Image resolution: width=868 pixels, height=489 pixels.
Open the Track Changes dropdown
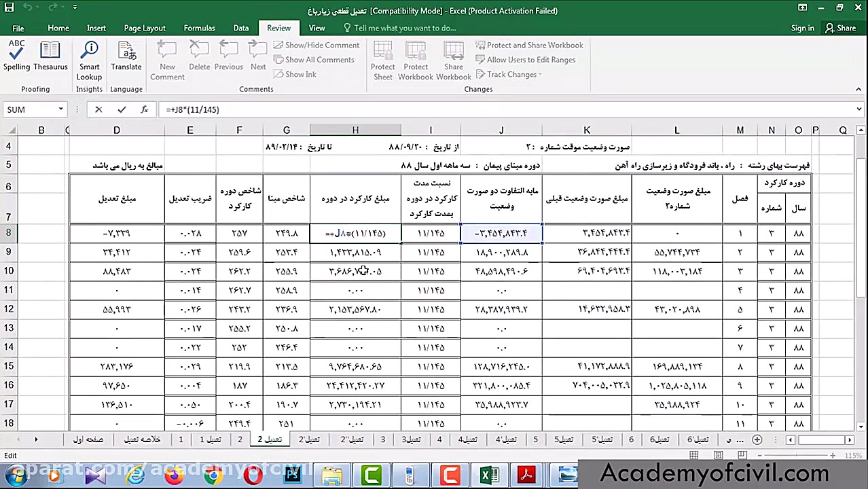[x=509, y=75]
